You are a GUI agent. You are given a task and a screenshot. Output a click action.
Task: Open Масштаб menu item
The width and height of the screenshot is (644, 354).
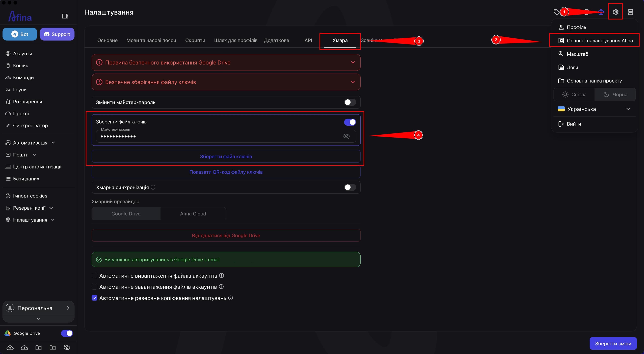point(594,54)
